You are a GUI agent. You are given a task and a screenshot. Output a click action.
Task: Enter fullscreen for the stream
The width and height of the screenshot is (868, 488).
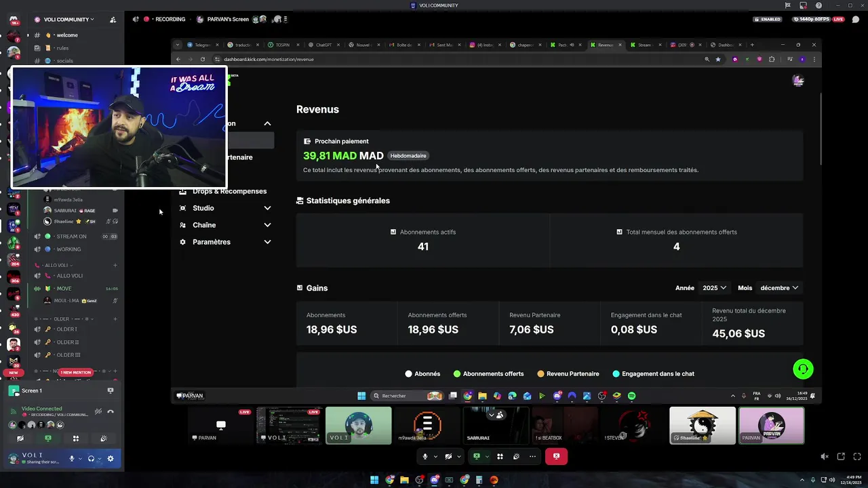(856, 457)
